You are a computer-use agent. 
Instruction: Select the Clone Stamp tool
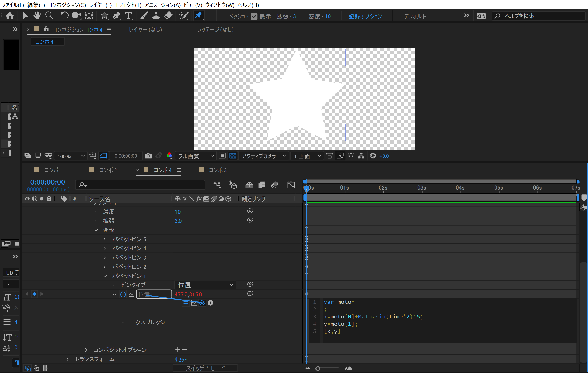pyautogui.click(x=156, y=16)
